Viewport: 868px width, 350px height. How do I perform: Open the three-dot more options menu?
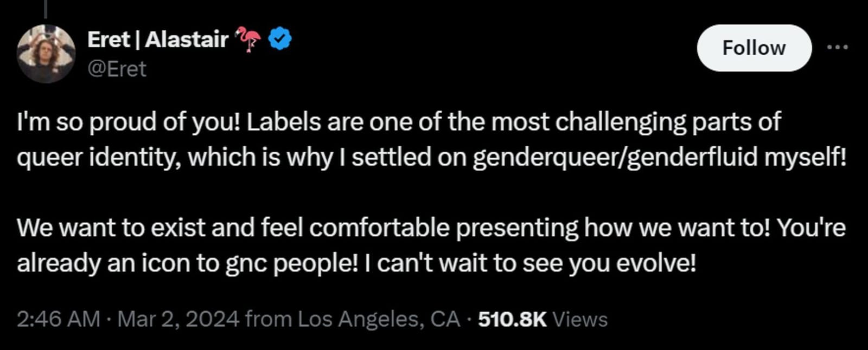(837, 48)
